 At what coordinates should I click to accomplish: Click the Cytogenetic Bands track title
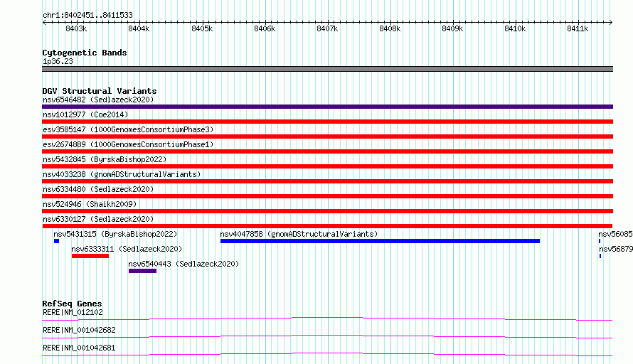click(85, 53)
